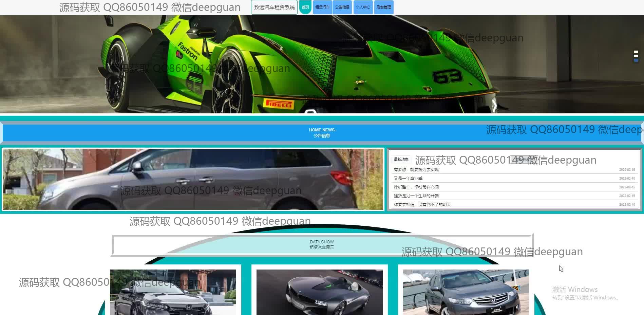644x315 pixels.
Task: Click the gray minivan news image
Action: (193, 179)
